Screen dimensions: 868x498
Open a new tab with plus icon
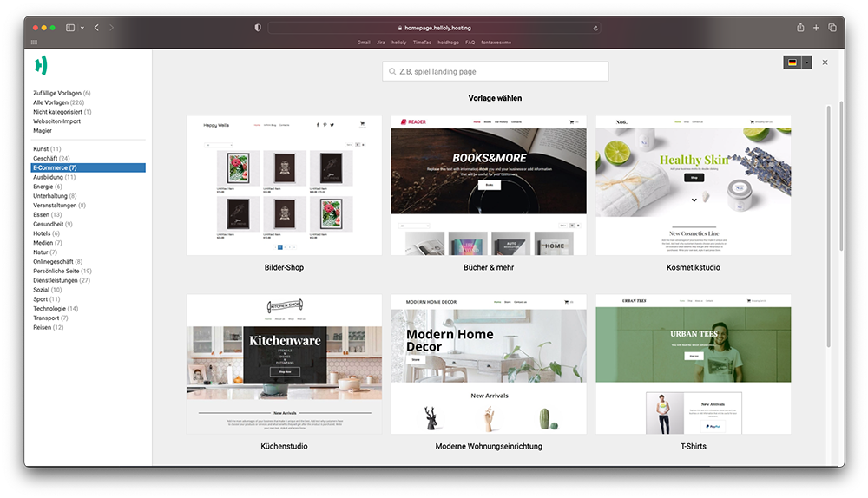tap(816, 27)
